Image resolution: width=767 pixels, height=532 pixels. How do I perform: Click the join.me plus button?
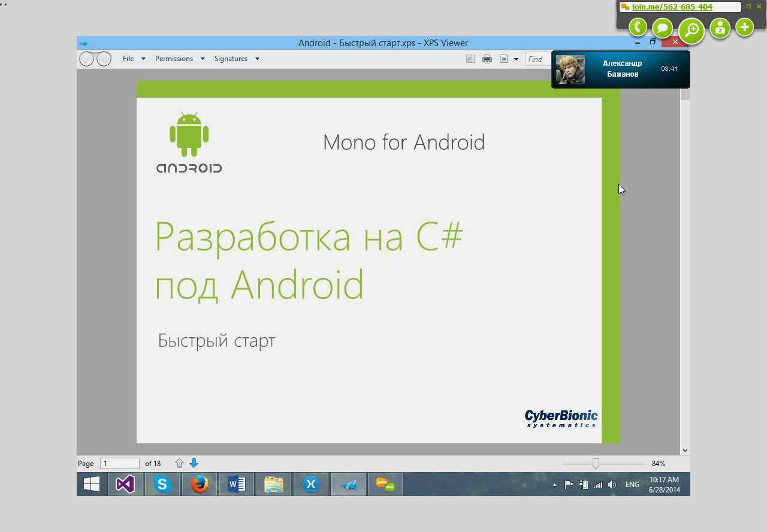744,27
